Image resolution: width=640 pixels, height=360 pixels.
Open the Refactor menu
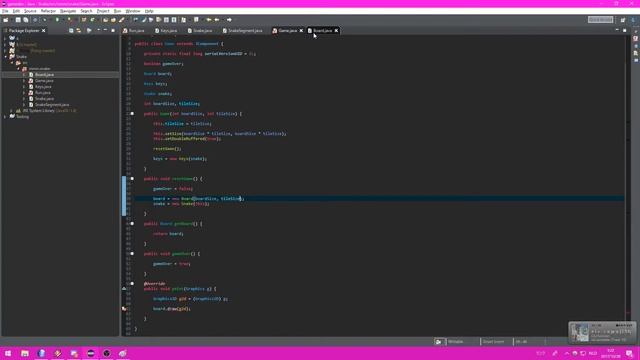[48, 11]
